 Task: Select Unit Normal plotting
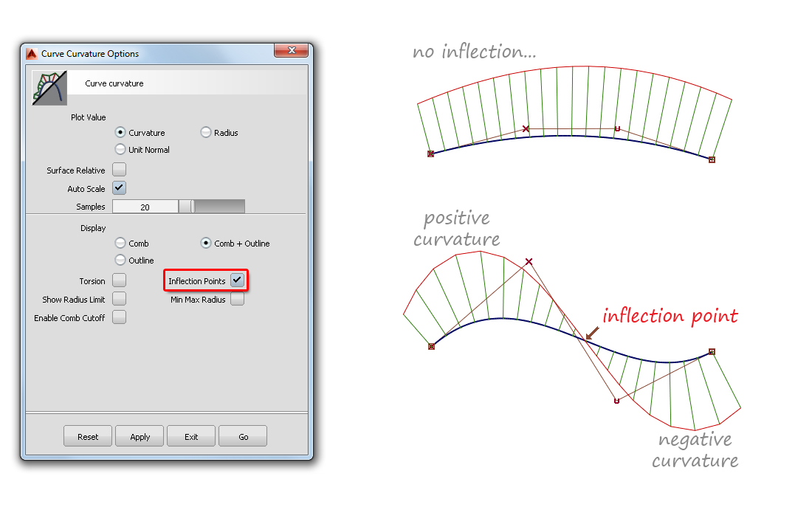tap(120, 149)
